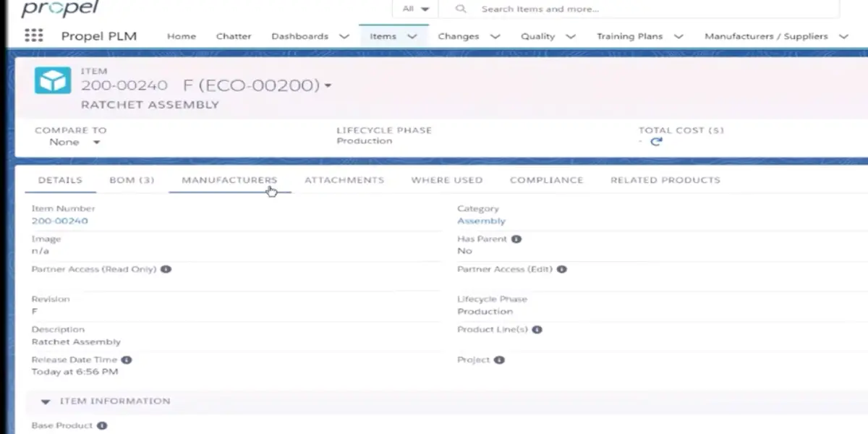Open the Manufacturers / Suppliers chevron menu

tap(843, 36)
